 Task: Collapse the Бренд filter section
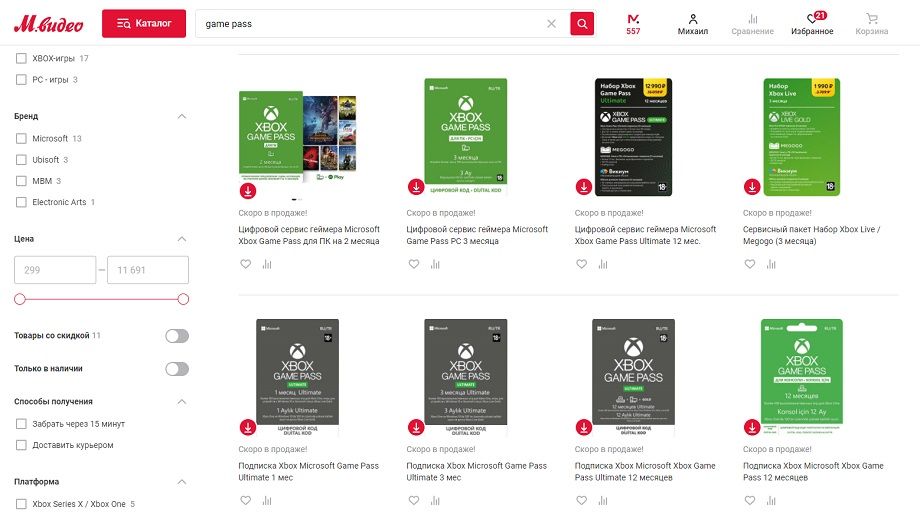(x=182, y=116)
